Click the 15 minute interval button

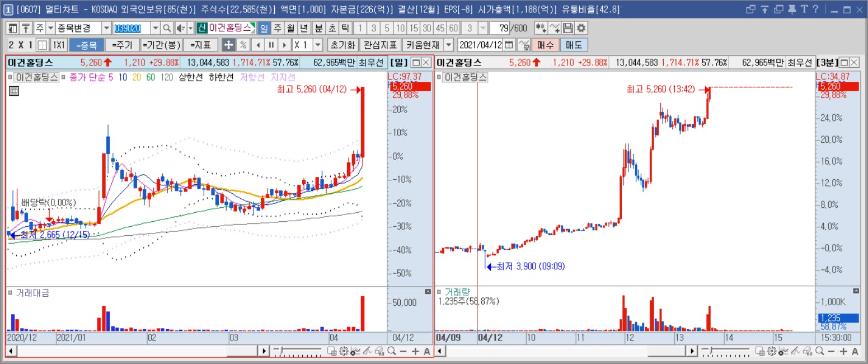(414, 28)
